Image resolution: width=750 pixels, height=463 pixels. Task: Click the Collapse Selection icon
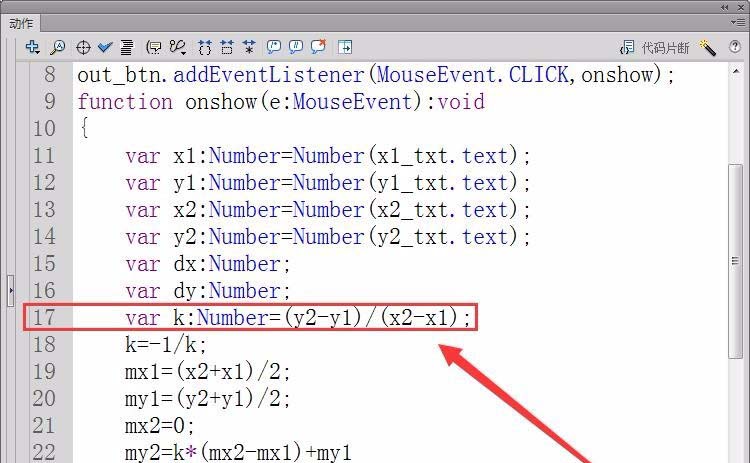click(x=227, y=47)
